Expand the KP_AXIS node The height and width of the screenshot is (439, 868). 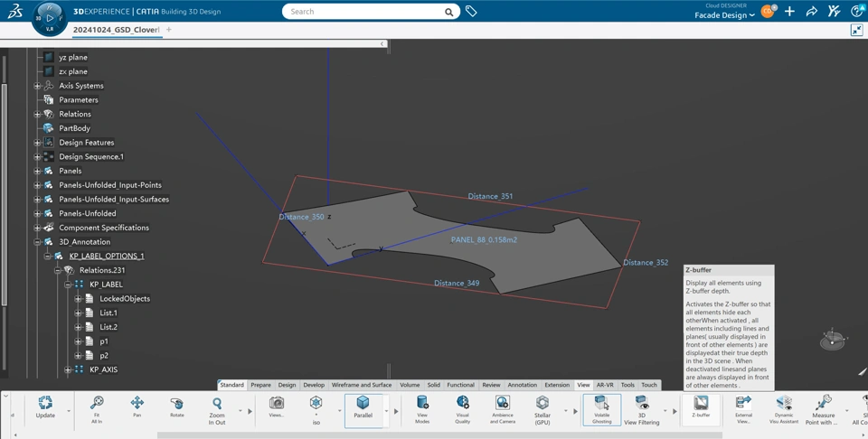click(x=68, y=369)
